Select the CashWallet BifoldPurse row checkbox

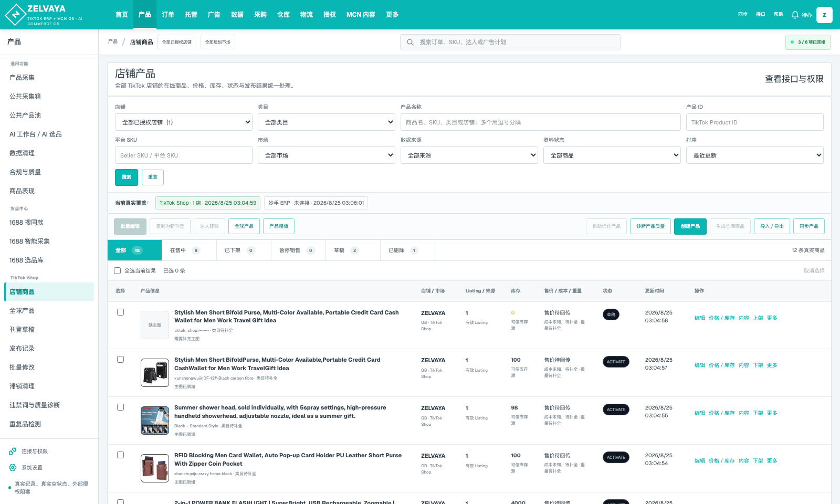120,360
